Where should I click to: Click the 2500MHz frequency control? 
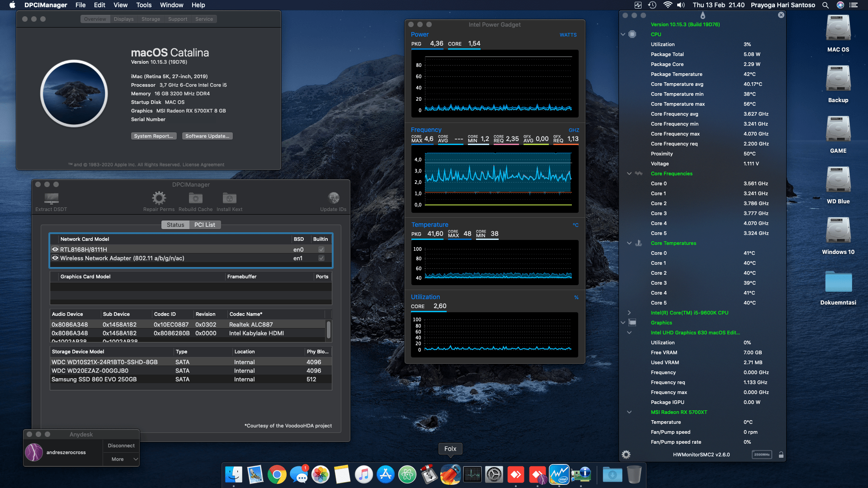762,455
